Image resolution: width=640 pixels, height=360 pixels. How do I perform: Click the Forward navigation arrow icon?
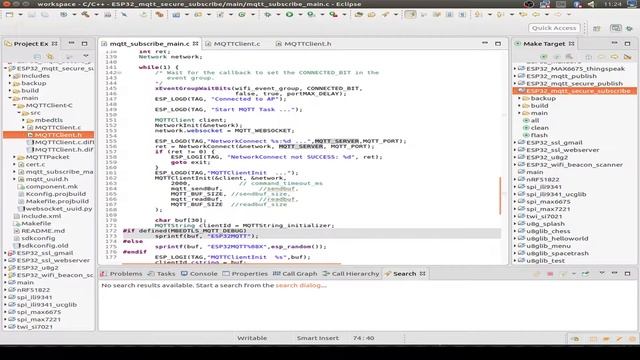pyautogui.click(x=558, y=14)
